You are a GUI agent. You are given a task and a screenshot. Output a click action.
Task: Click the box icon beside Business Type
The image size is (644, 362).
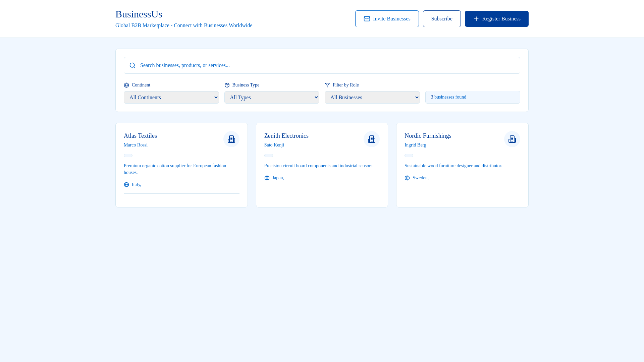227,85
